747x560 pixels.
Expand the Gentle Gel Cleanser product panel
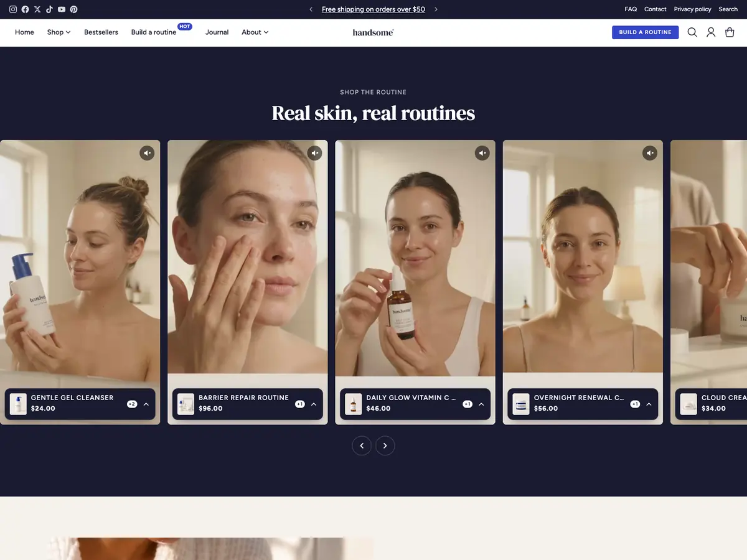146,404
